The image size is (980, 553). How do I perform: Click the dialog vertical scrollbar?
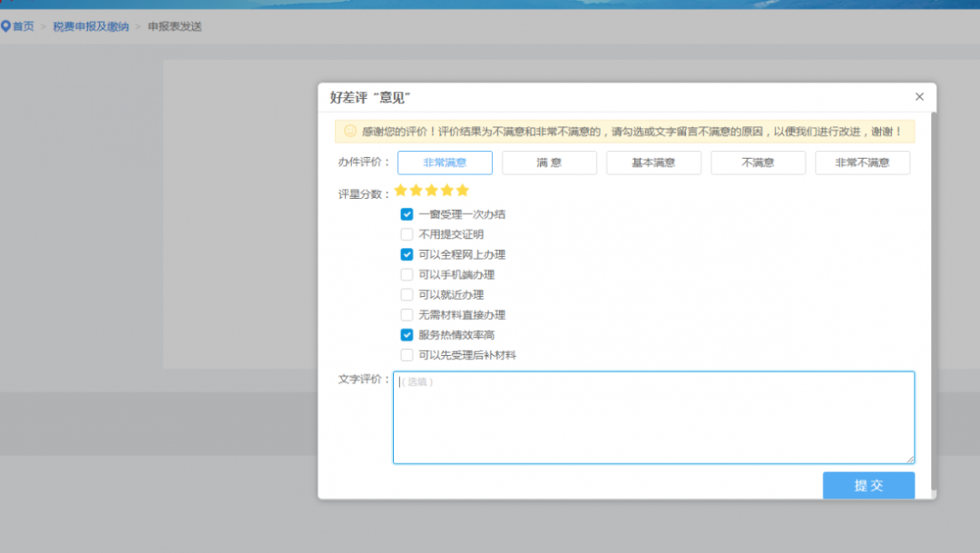click(934, 301)
